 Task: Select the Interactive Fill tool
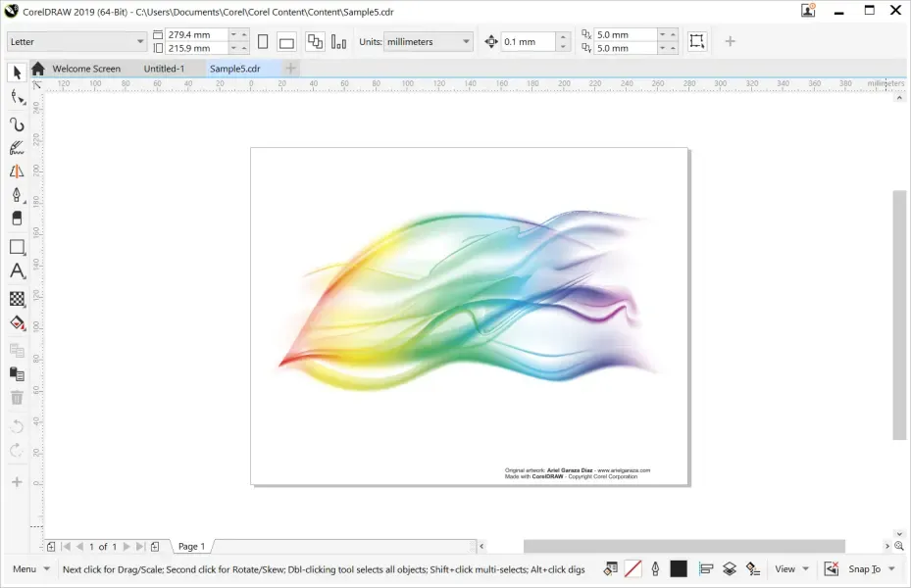click(x=17, y=322)
